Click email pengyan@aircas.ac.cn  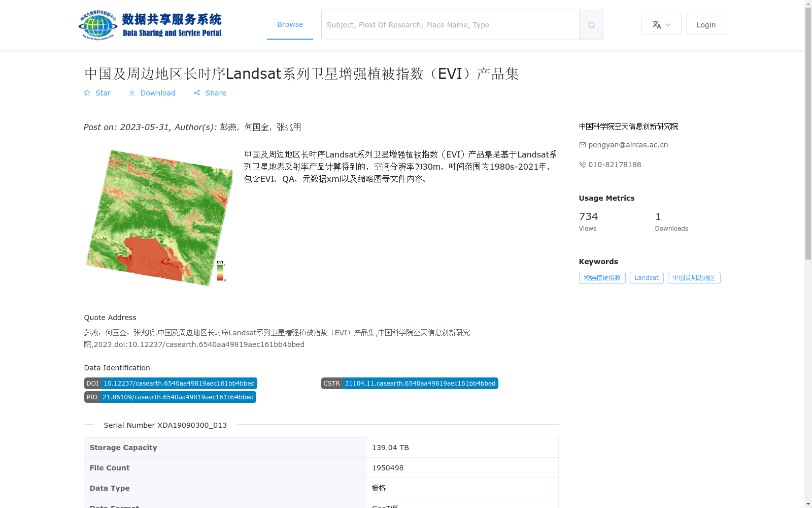pos(628,145)
